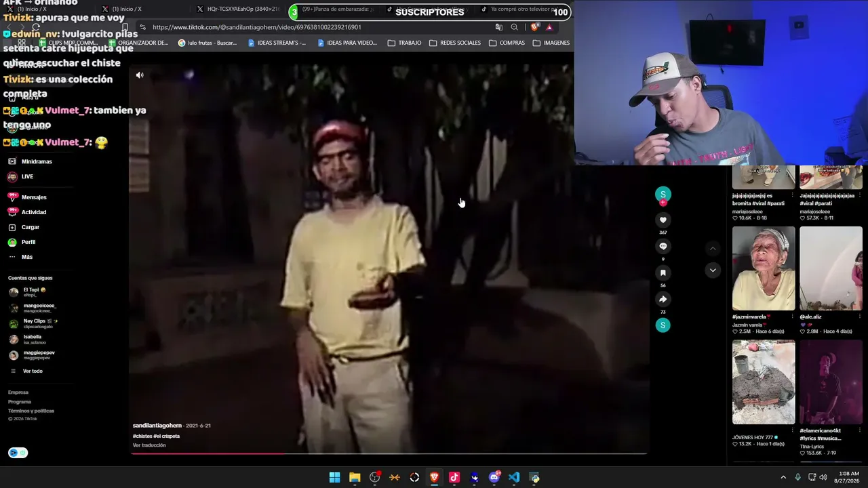Open the taskbar clock showing 1:08 AM
Viewport: 868px width, 488px height.
848,477
